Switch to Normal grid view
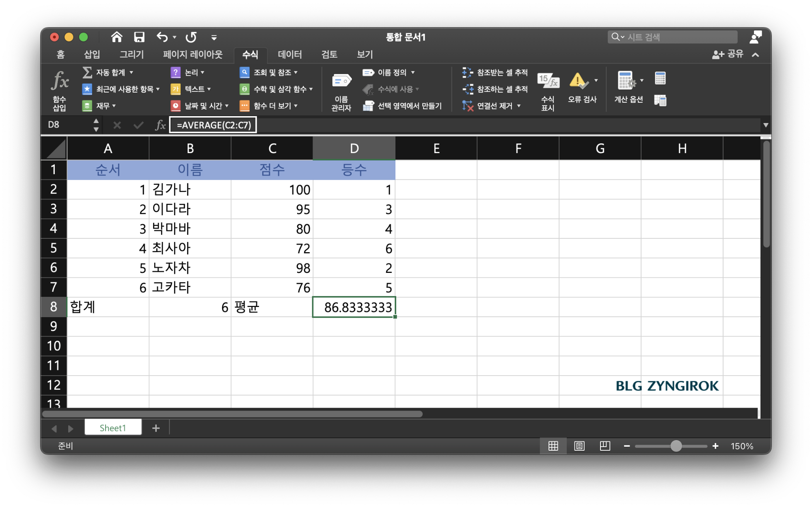The height and width of the screenshot is (508, 812). tap(553, 446)
